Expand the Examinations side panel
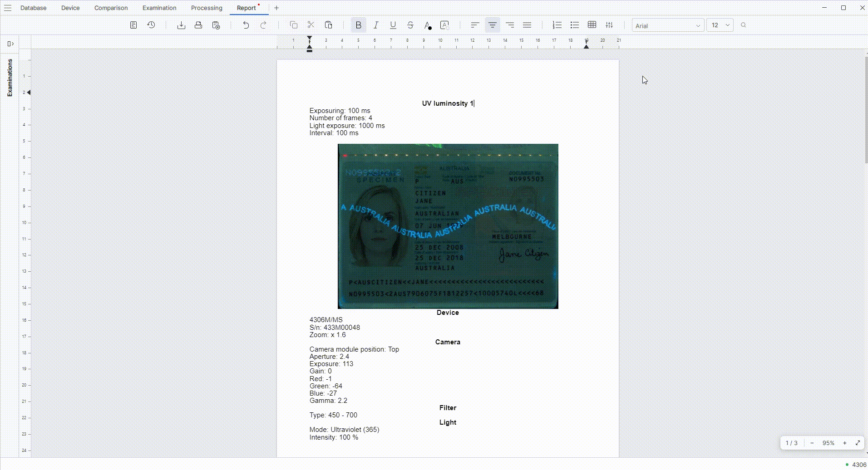 [x=10, y=44]
